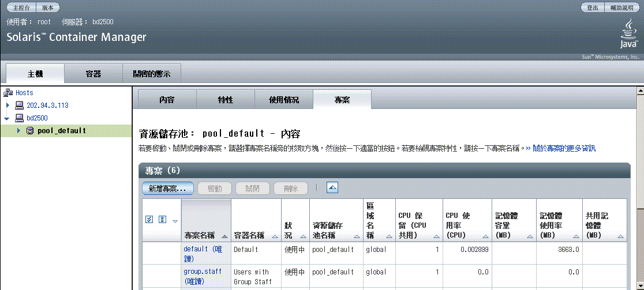644x290 pixels.
Task: Click 使用中 status in default row
Action: [x=294, y=250]
